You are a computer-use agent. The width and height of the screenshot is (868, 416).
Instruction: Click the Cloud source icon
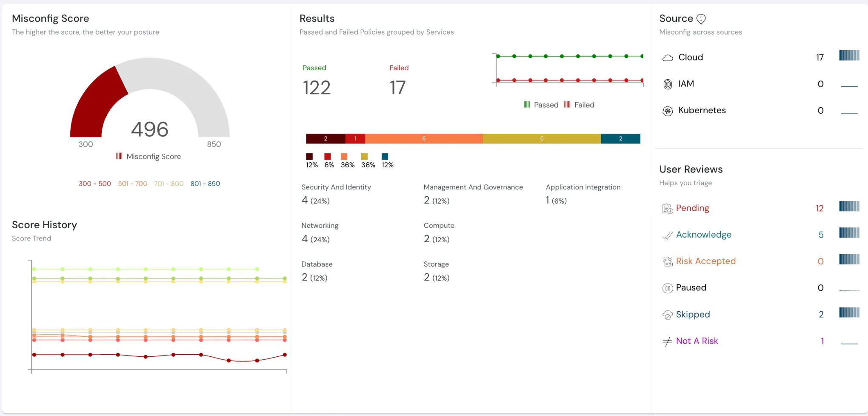[x=668, y=57]
